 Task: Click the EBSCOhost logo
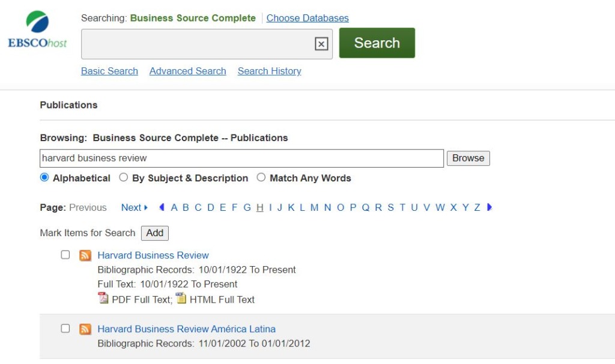pos(37,30)
